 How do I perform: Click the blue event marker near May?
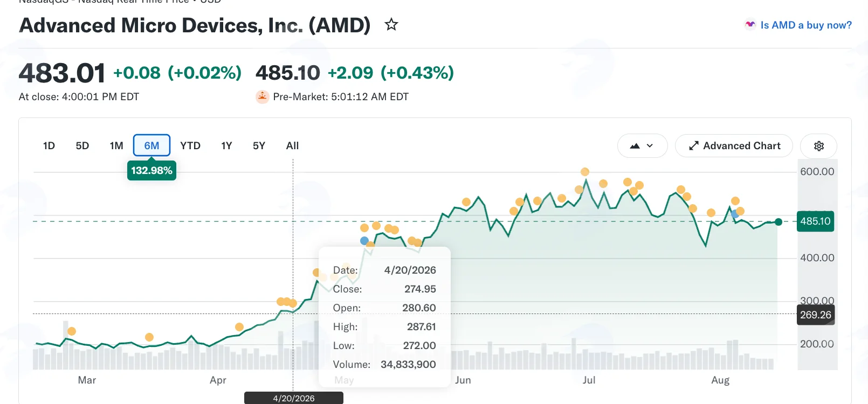(x=364, y=241)
